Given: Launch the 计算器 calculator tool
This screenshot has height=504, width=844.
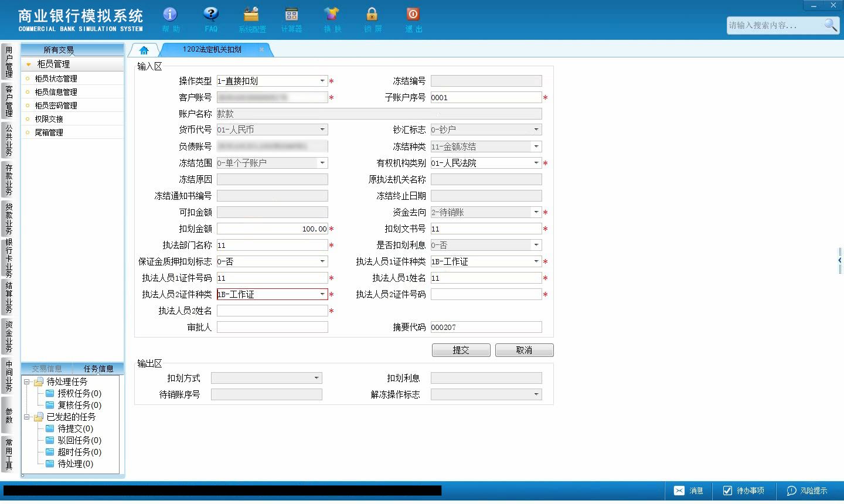Looking at the screenshot, I should pos(291,19).
